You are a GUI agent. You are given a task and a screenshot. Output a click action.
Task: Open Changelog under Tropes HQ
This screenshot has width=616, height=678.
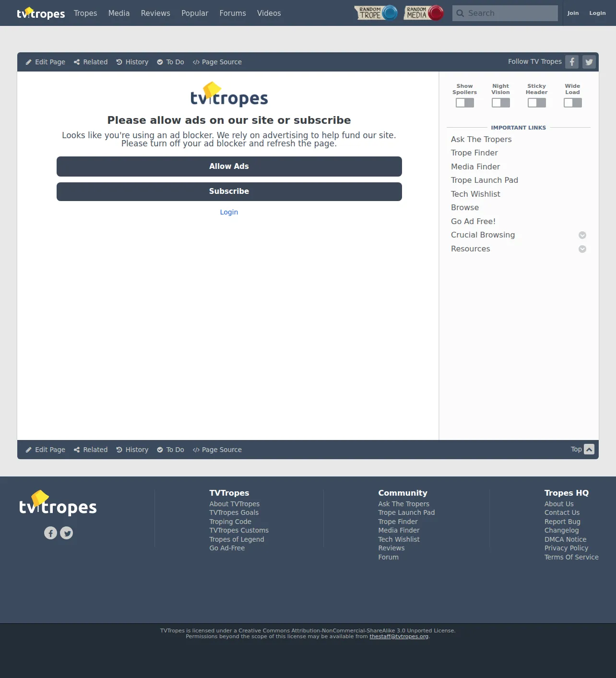tap(562, 530)
